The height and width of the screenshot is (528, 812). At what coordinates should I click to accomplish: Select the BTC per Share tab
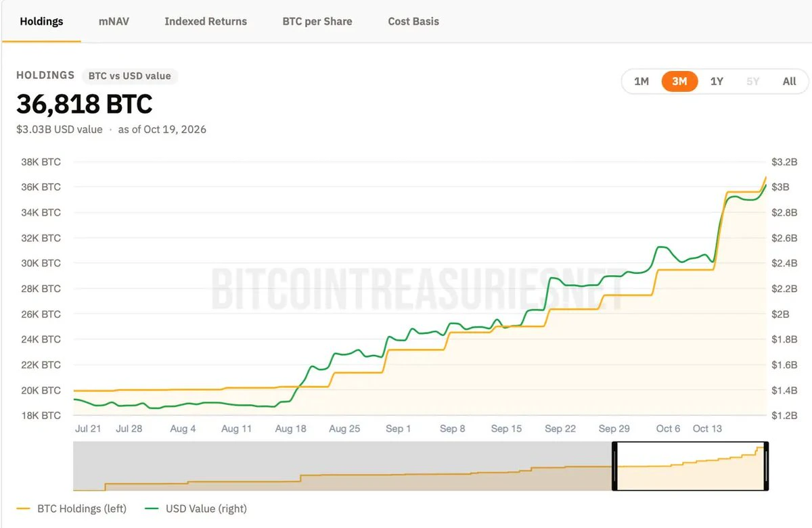tap(317, 22)
